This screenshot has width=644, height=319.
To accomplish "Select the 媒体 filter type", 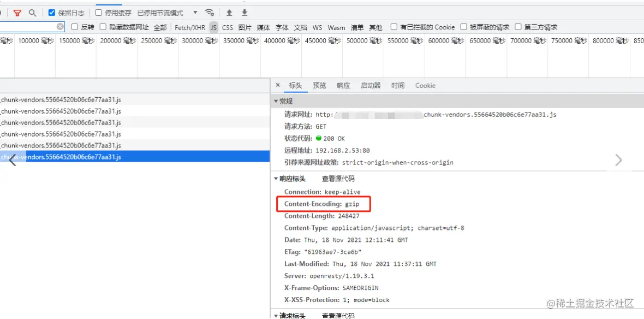I will [x=263, y=27].
